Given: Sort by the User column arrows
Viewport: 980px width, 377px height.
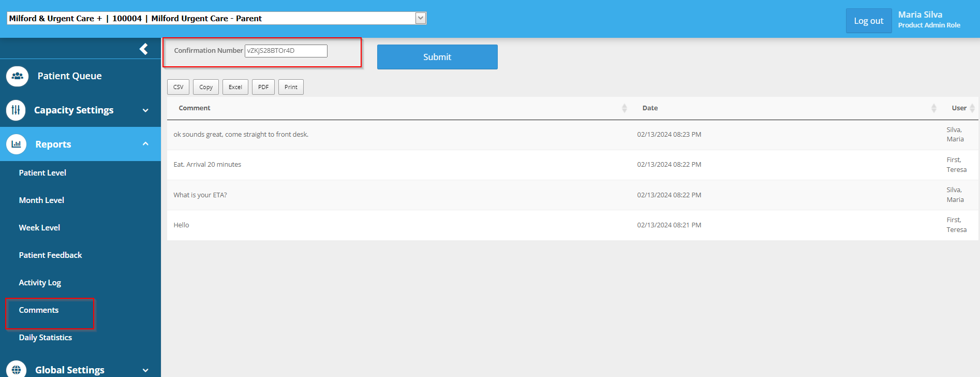Looking at the screenshot, I should tap(972, 108).
